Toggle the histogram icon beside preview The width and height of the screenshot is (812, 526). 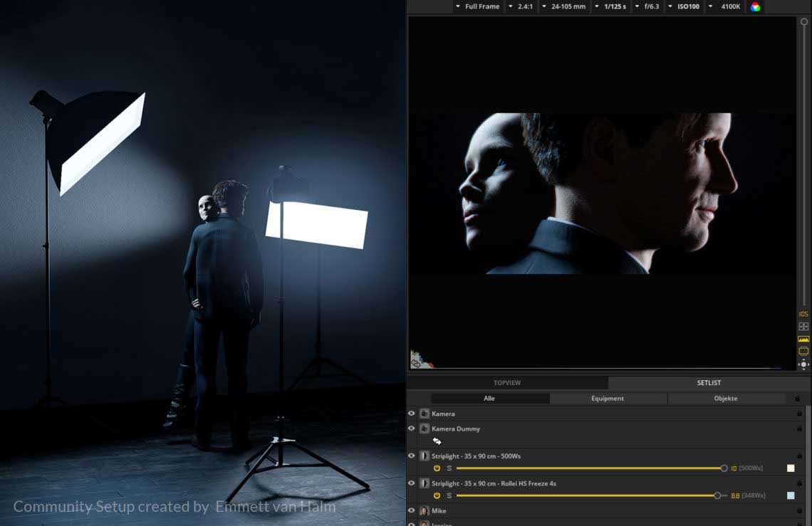(803, 339)
